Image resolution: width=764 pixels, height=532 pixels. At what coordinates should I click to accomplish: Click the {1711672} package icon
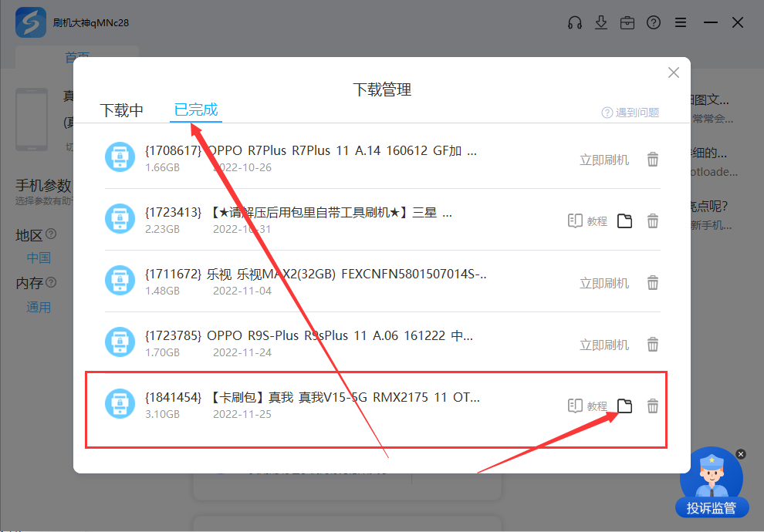coord(120,281)
